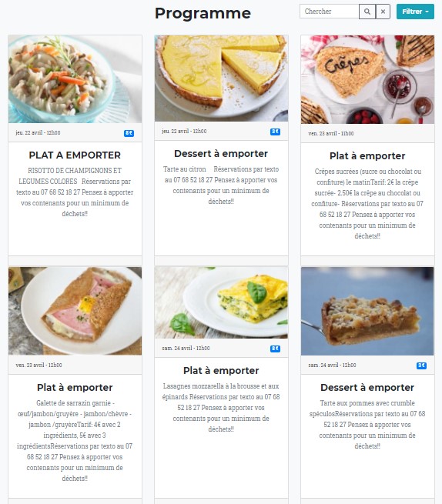Open the lasagnes plate photo
The image size is (442, 504).
221,302
